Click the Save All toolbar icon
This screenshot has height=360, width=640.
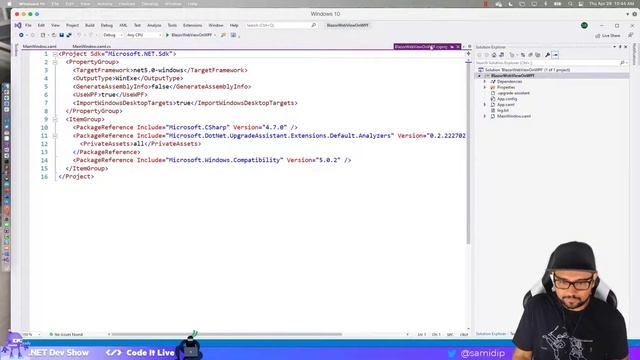[69, 35]
